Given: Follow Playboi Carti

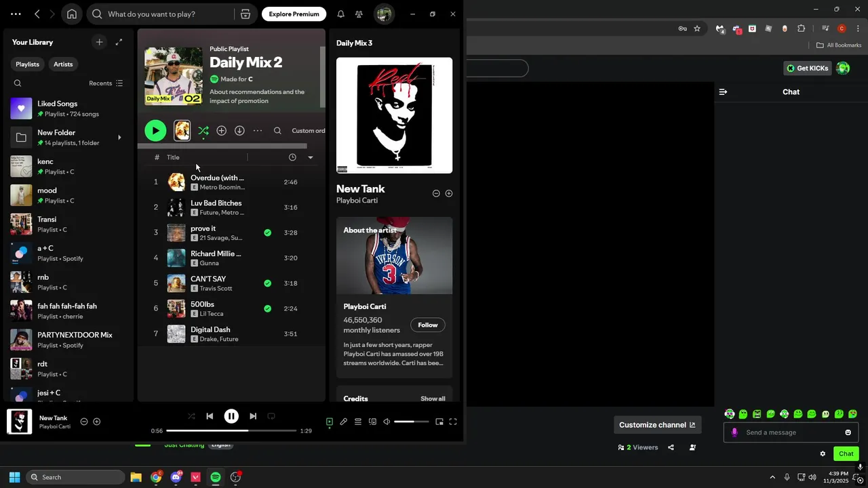Looking at the screenshot, I should (x=428, y=325).
